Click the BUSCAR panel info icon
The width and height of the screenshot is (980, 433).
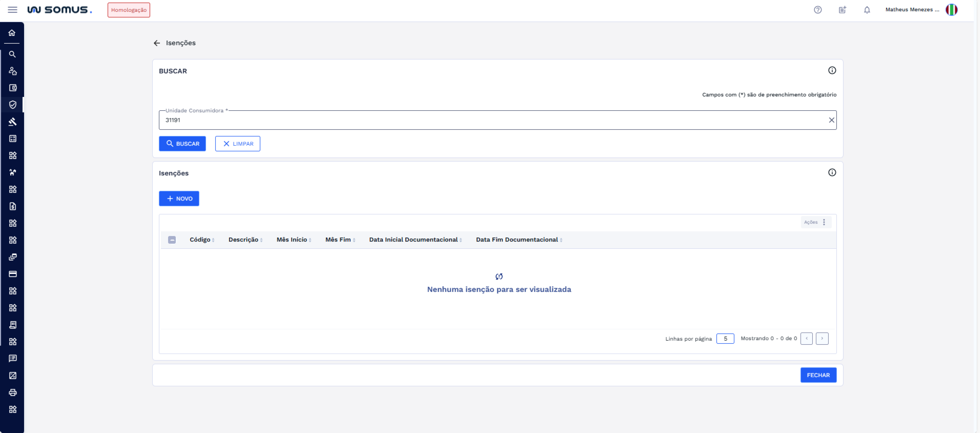click(832, 70)
